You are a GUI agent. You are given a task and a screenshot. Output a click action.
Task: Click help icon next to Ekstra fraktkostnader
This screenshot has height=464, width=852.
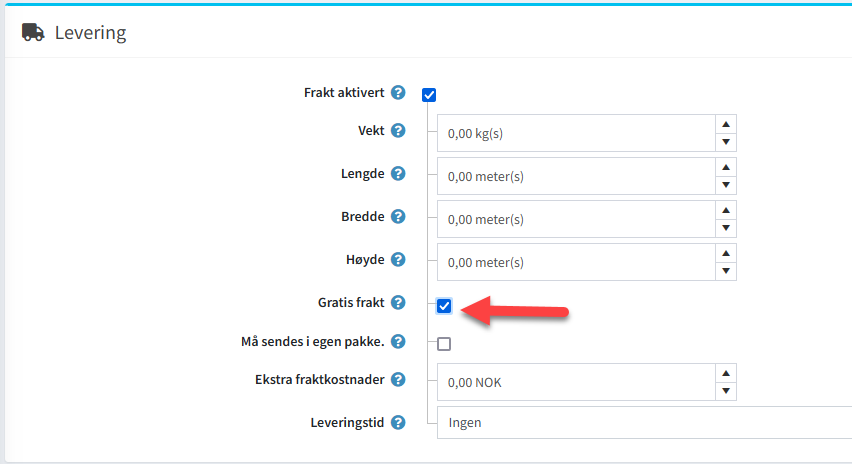[398, 380]
